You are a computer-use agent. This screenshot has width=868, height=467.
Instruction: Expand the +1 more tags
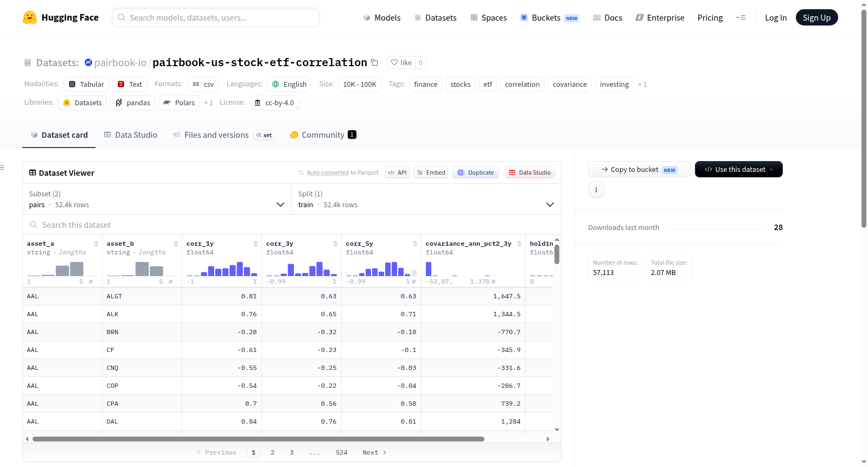tap(642, 85)
